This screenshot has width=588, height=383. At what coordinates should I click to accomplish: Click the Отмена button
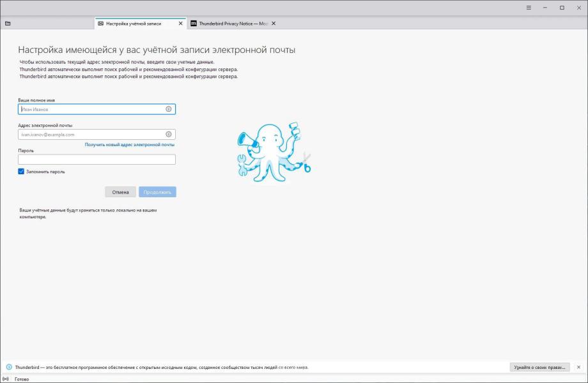pyautogui.click(x=120, y=192)
